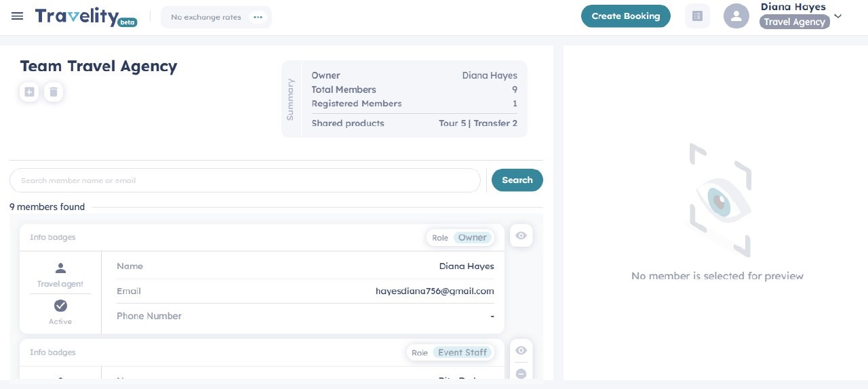Screen dimensions: 868x389
Task: Click 'Tour 5 | Transfer 2' shared products
Action: click(x=478, y=123)
